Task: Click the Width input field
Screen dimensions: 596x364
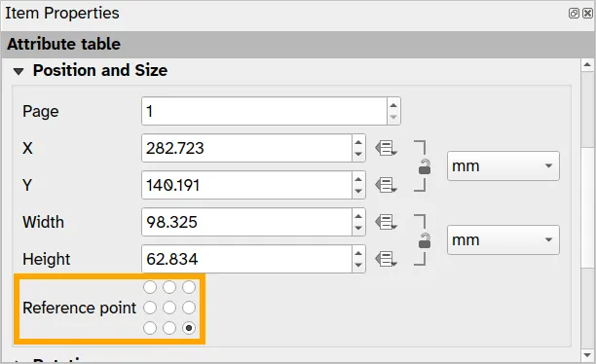Action: 246,222
